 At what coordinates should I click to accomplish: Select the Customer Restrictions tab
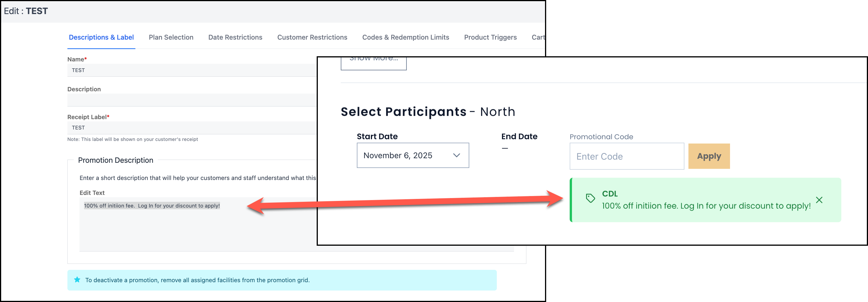(312, 37)
